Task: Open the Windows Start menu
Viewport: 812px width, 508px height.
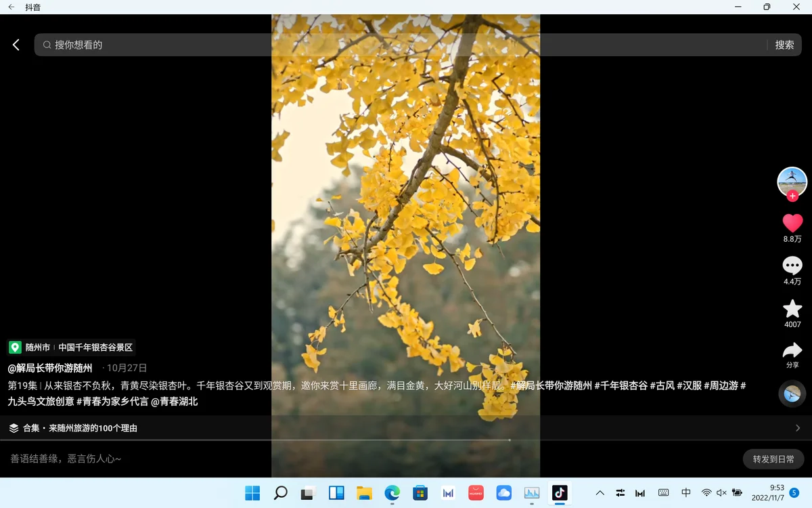Action: (252, 493)
